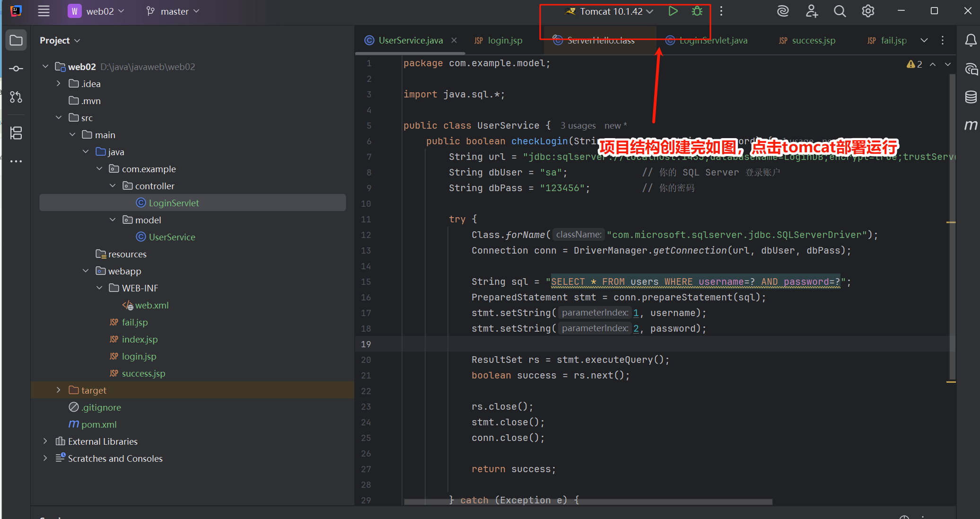Run the Tomcat configuration with the green play icon
Viewport: 980px width, 519px height.
673,11
